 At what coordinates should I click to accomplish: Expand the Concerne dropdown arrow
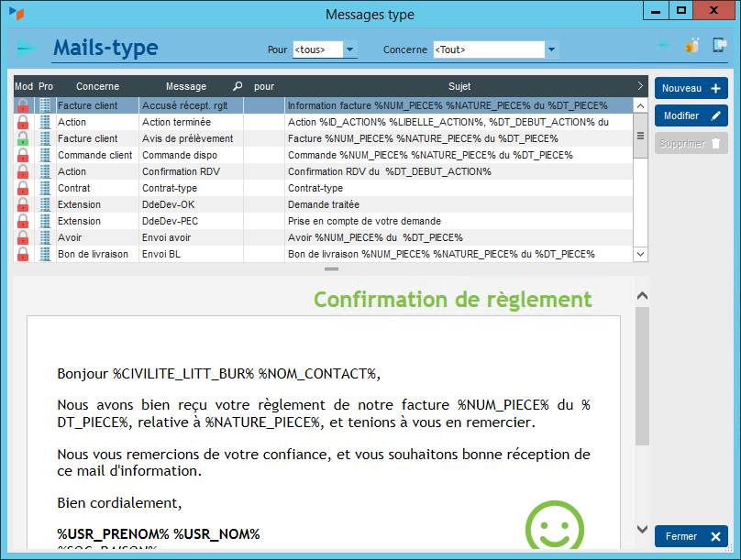(551, 49)
